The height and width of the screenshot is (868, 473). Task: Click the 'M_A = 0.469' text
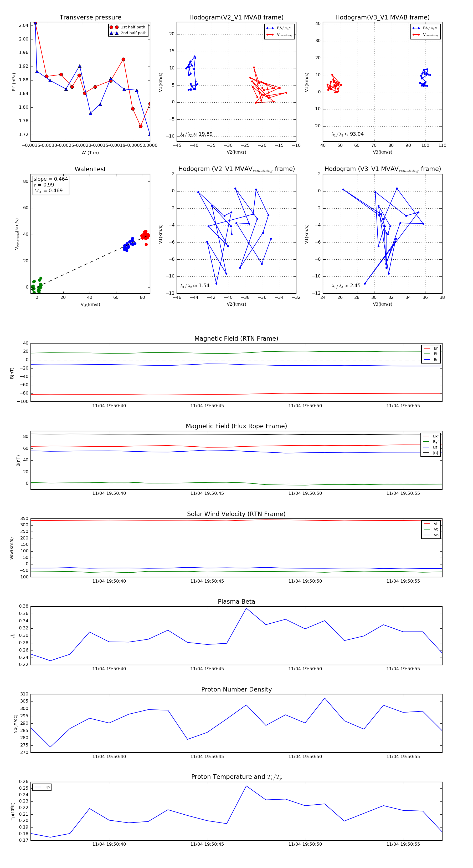point(48,191)
